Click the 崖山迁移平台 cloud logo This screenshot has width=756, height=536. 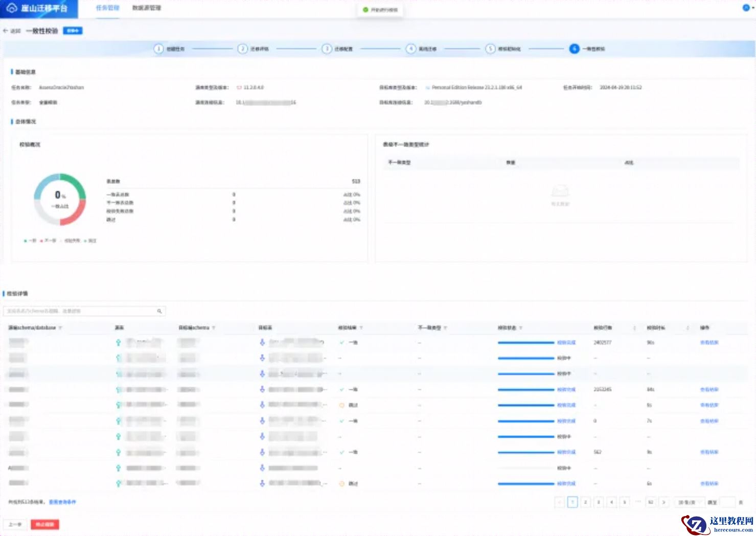point(11,8)
